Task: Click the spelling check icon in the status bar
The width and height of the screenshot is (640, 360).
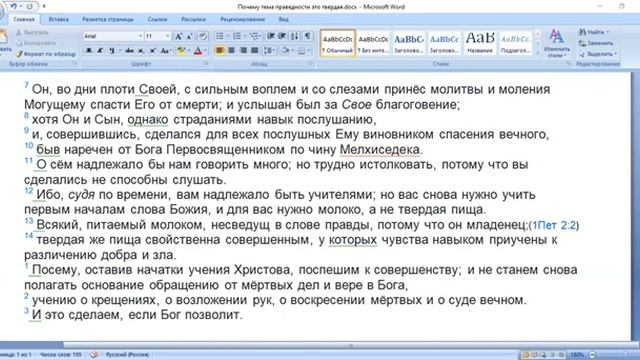Action: click(94, 355)
